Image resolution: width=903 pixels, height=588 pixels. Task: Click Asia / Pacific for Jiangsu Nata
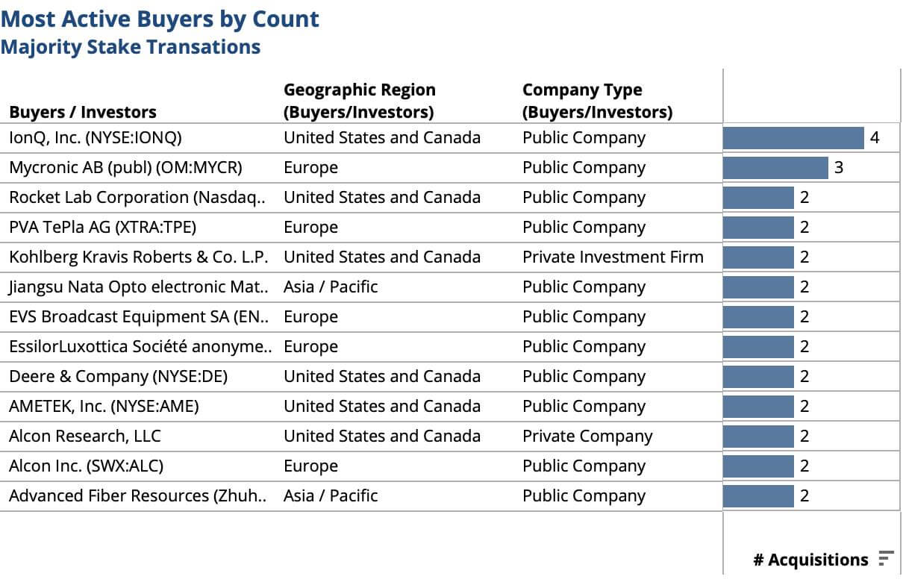[331, 287]
